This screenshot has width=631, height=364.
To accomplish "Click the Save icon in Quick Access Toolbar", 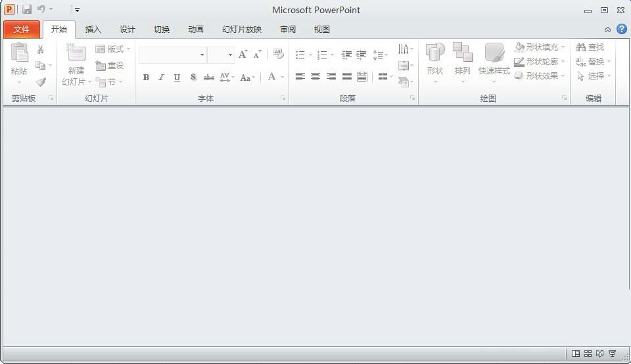I will [x=27, y=10].
